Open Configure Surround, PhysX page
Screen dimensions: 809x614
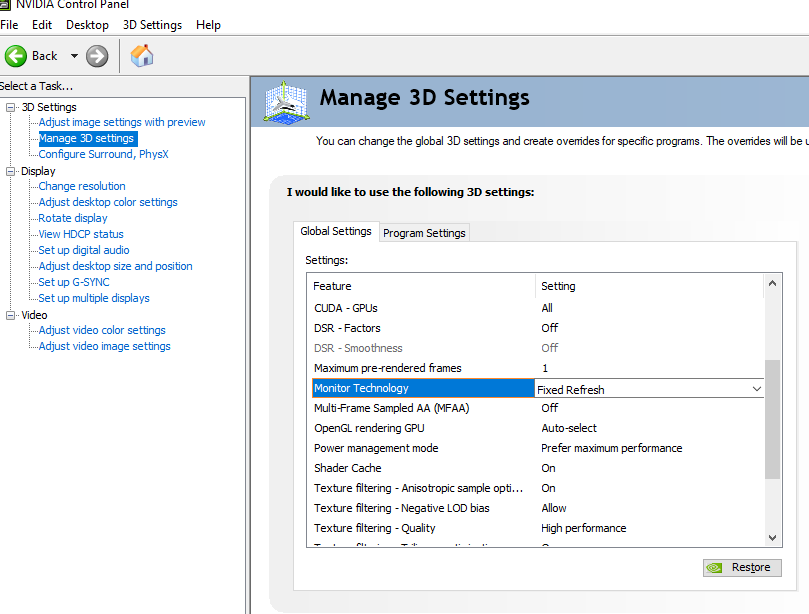coord(103,154)
